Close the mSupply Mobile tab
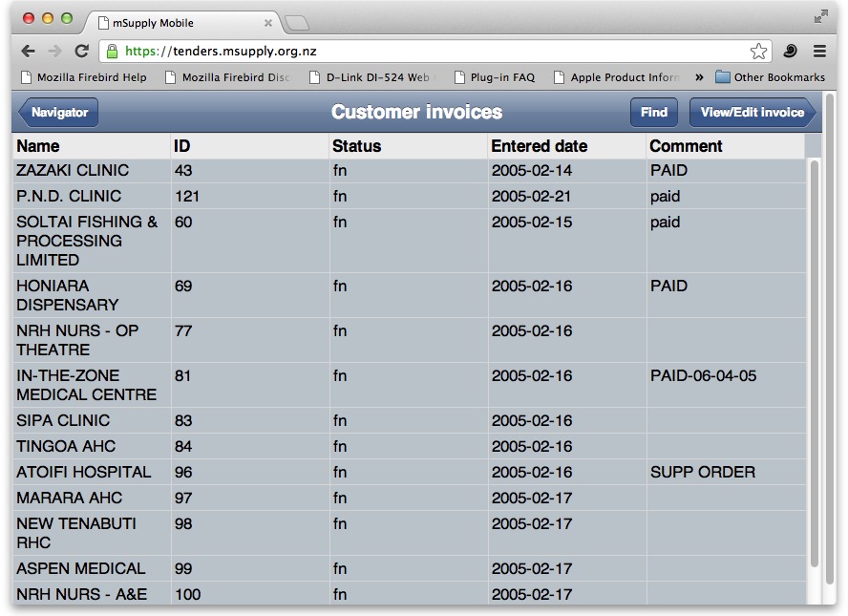Image resolution: width=848 pixels, height=616 pixels. click(x=268, y=23)
